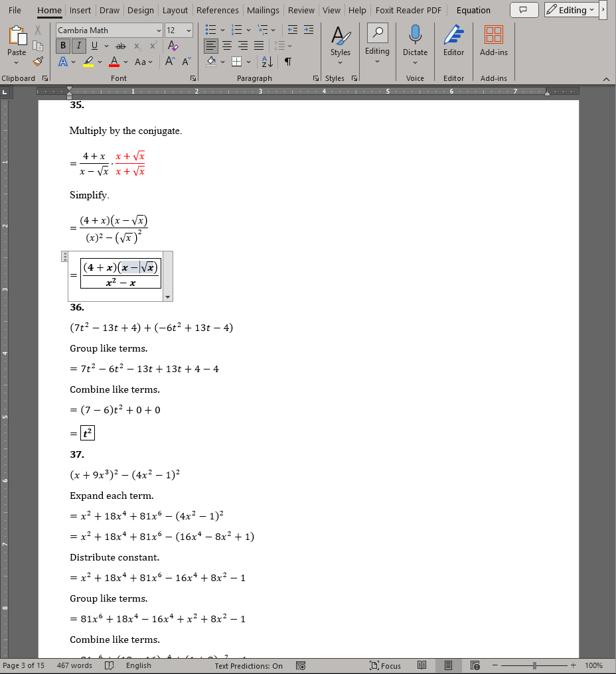The width and height of the screenshot is (616, 674).
Task: Center the paragraph text
Action: [227, 46]
